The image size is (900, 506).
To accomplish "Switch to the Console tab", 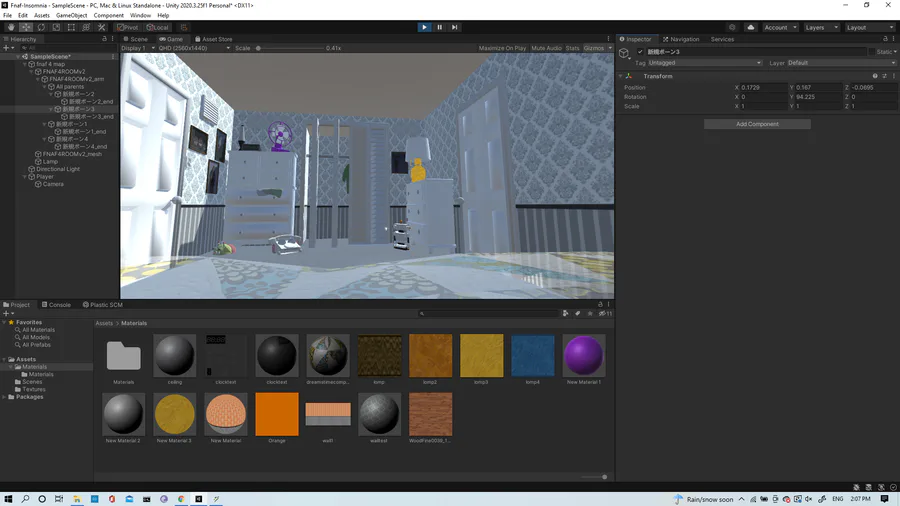I will click(56, 305).
